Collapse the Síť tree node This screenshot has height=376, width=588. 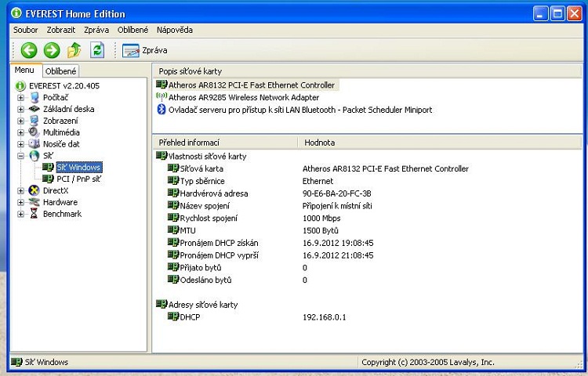pos(21,156)
